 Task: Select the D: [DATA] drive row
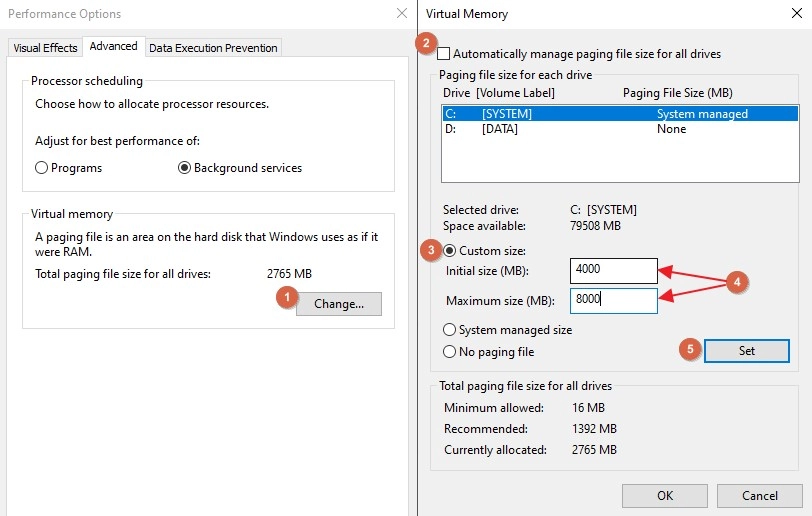[x=620, y=129]
